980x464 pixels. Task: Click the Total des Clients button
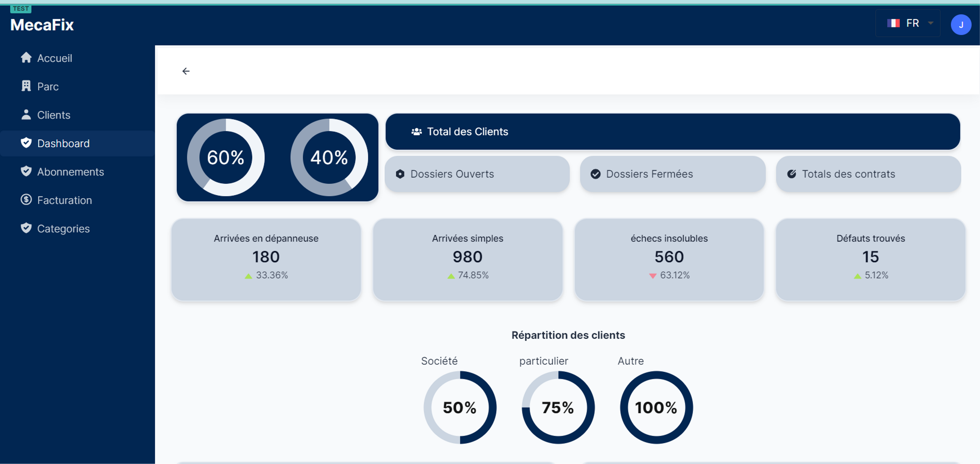(673, 132)
